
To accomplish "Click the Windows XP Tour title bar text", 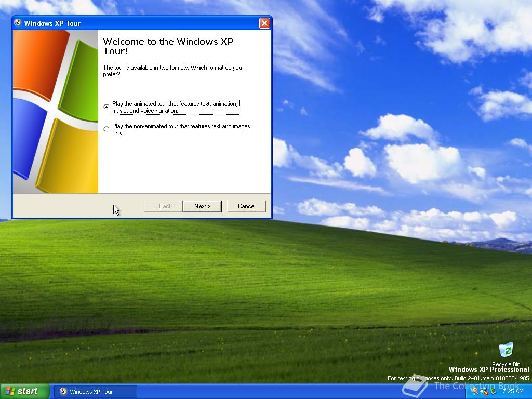I will pyautogui.click(x=52, y=23).
